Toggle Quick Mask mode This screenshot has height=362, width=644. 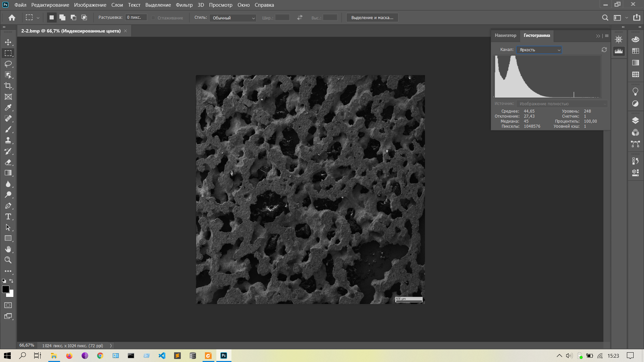(x=8, y=305)
